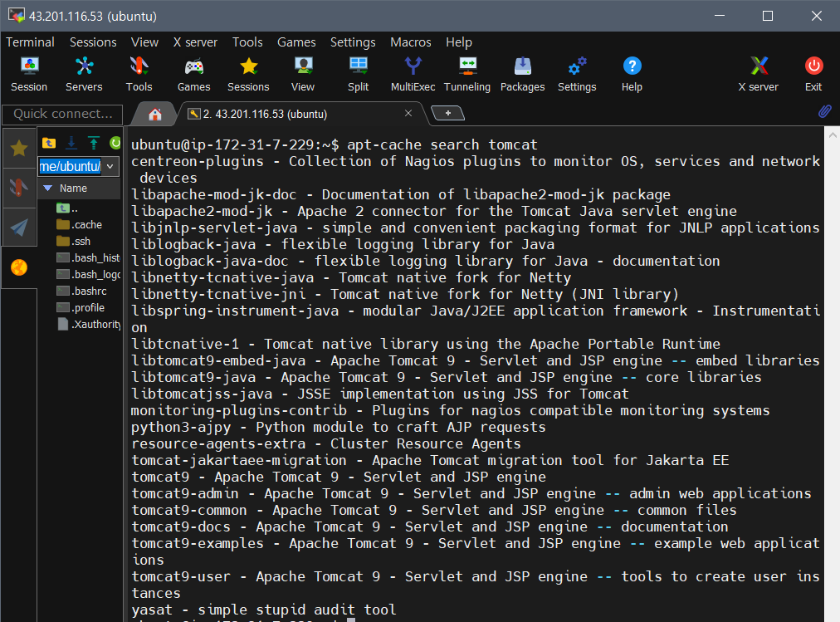
Task: Open the Packages toolbar icon
Action: tap(522, 74)
